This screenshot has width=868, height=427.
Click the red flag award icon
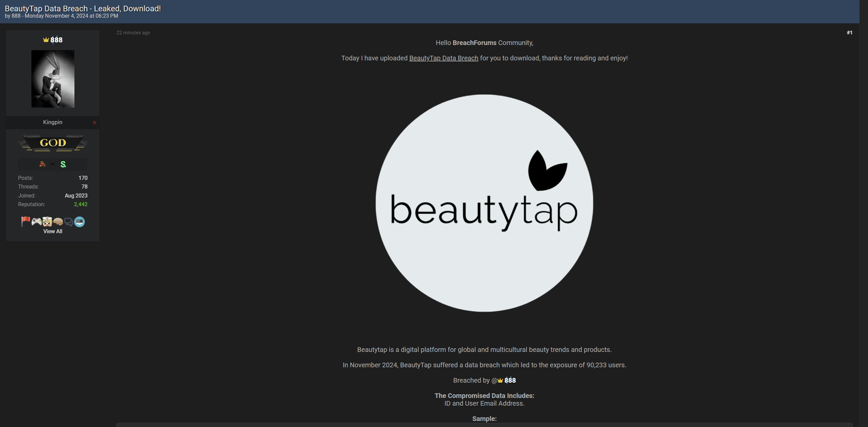(x=25, y=222)
